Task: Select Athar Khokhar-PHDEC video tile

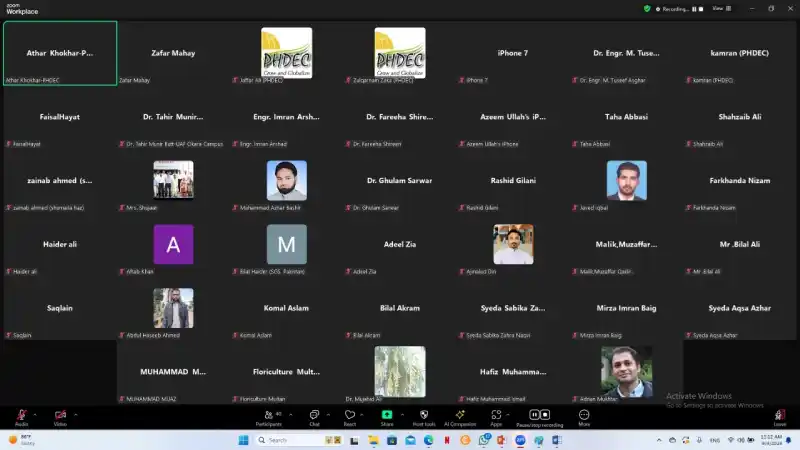Action: (x=59, y=53)
